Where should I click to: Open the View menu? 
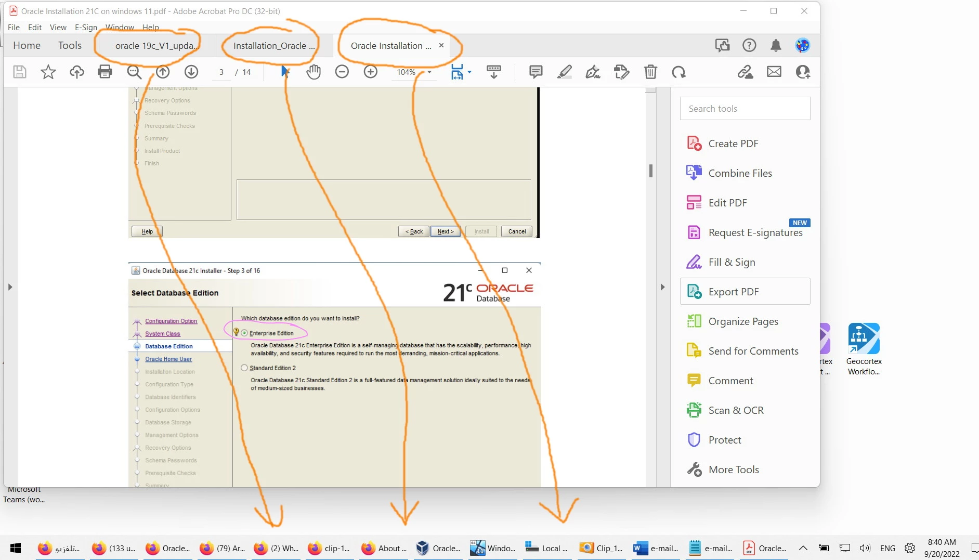coord(58,27)
